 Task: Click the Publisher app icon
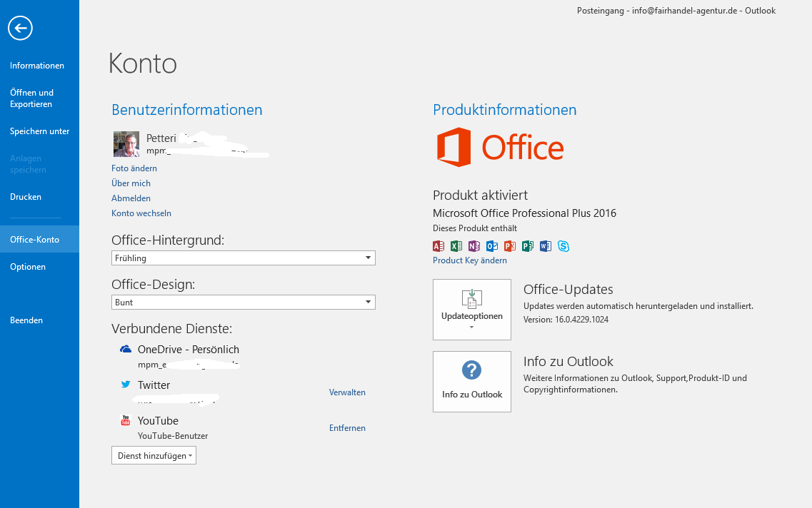528,246
